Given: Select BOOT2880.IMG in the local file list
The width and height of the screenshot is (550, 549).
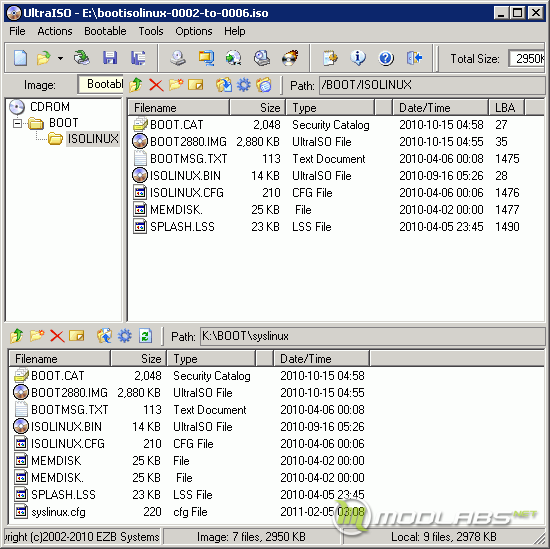Looking at the screenshot, I should [x=69, y=393].
